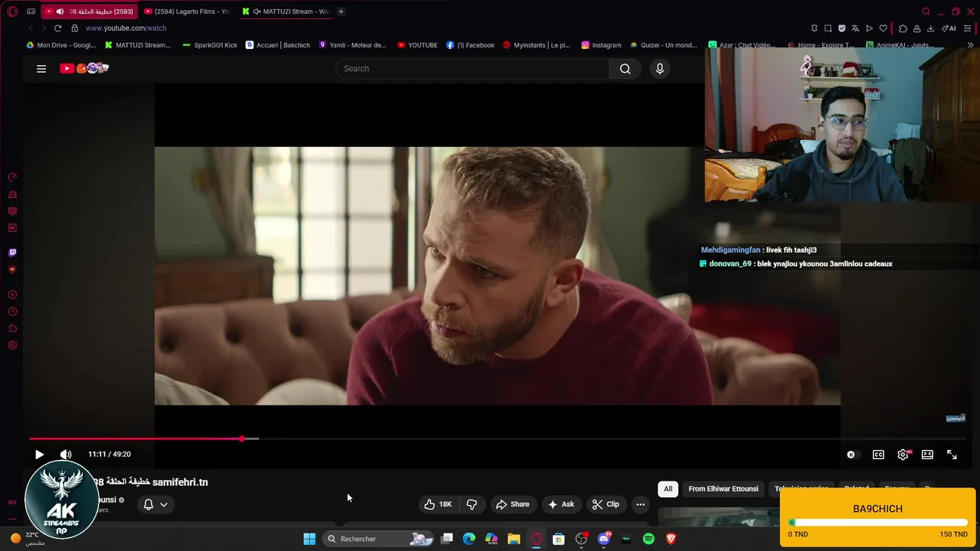Select the From Elhiwar Ettounsi chip

point(724,489)
